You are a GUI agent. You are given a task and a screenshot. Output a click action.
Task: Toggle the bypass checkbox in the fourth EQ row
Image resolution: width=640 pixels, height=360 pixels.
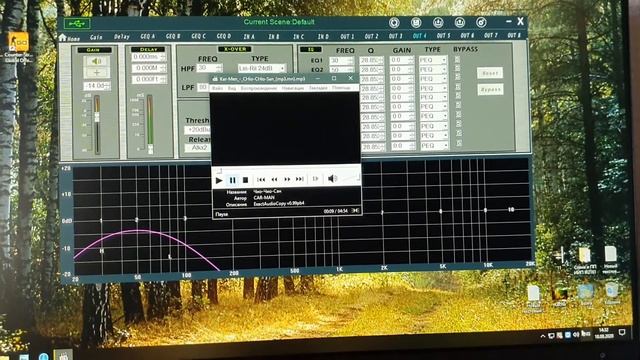(458, 87)
